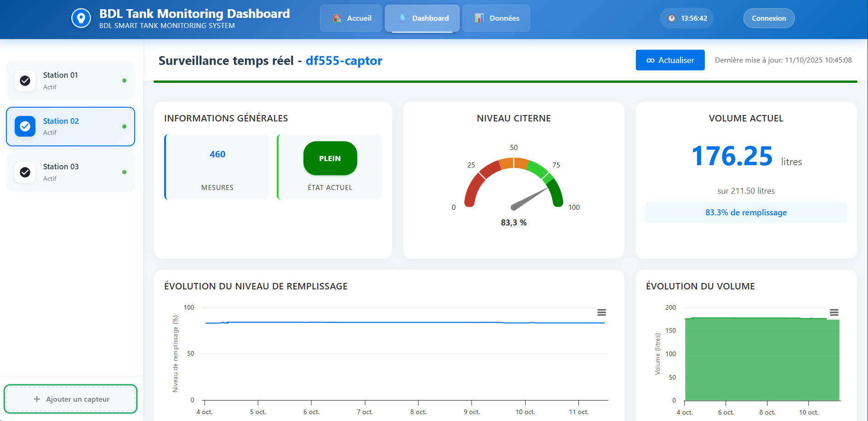Click the infinity icon in Actualiser
The height and width of the screenshot is (421, 868).
click(x=651, y=60)
